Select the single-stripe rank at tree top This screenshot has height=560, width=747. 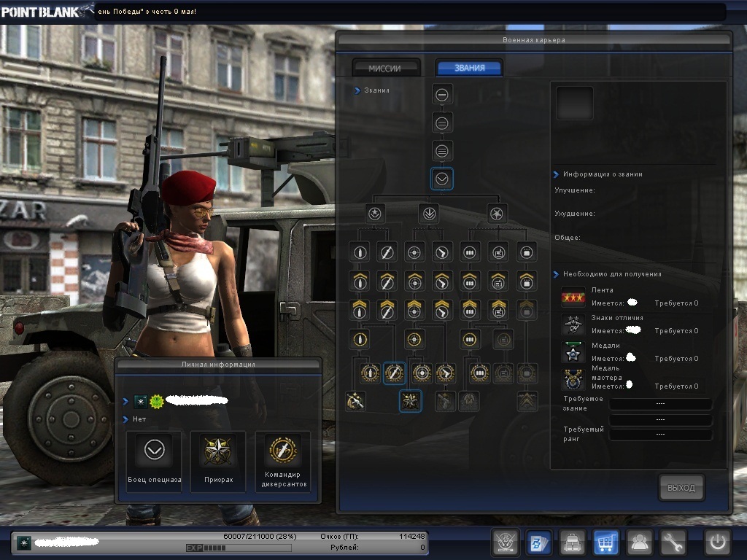click(x=442, y=94)
